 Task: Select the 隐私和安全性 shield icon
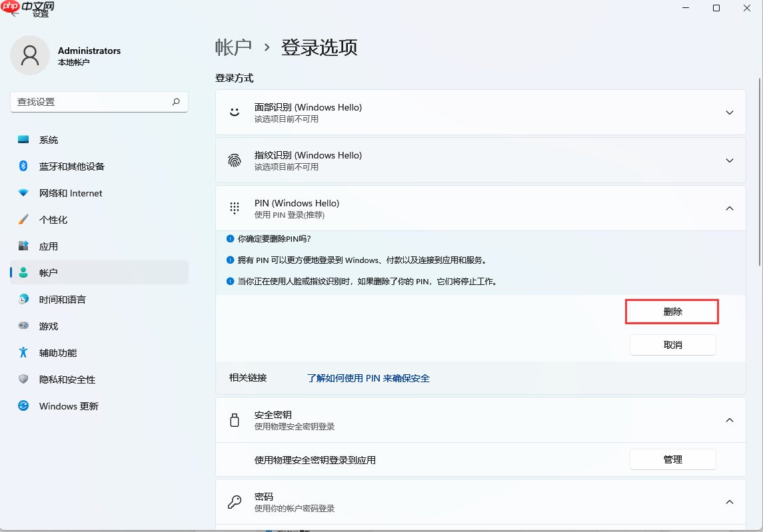click(23, 379)
